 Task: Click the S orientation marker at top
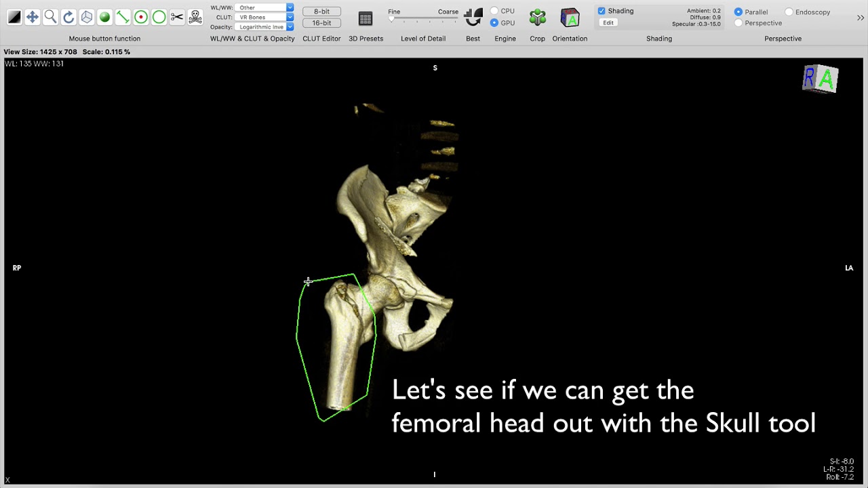point(435,68)
